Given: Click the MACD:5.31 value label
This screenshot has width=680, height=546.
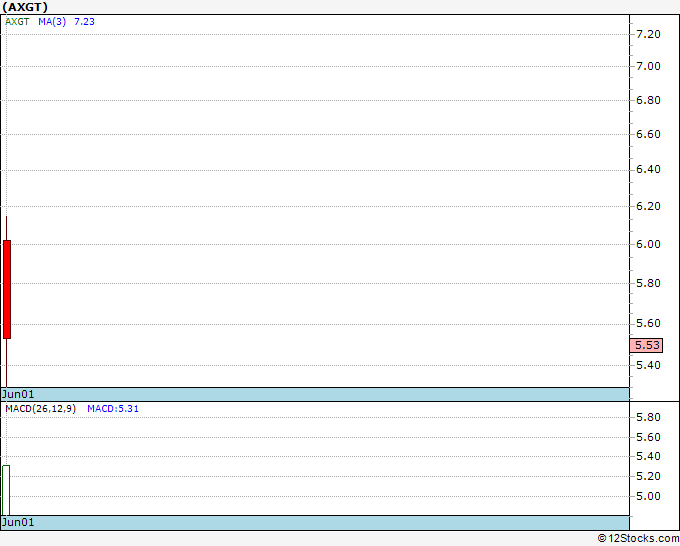Looking at the screenshot, I should click(113, 409).
